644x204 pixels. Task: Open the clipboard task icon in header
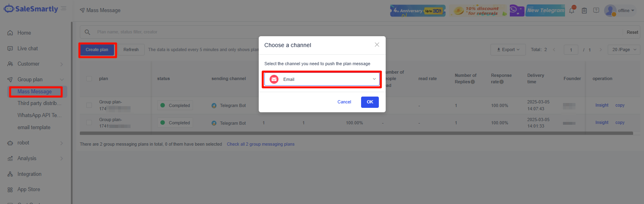pos(584,10)
